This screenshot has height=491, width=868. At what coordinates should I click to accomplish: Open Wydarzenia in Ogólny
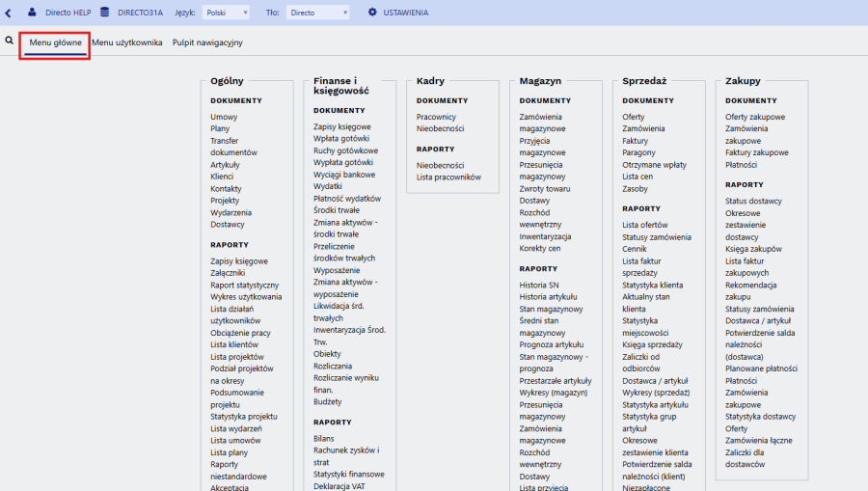click(231, 212)
